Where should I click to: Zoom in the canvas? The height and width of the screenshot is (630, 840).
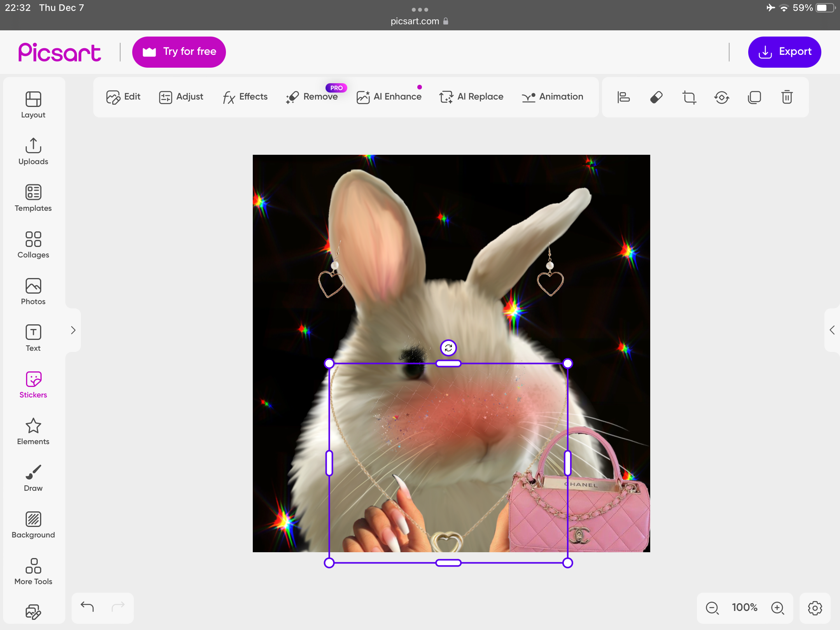pos(778,608)
